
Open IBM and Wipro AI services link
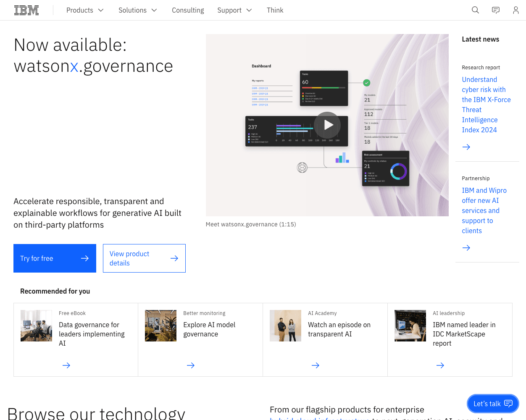point(484,210)
